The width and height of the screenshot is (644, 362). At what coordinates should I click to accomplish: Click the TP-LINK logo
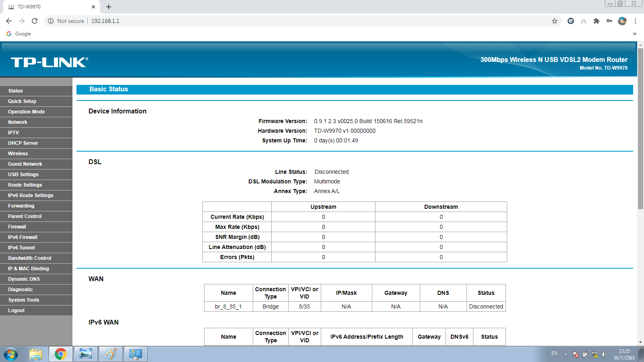click(50, 62)
